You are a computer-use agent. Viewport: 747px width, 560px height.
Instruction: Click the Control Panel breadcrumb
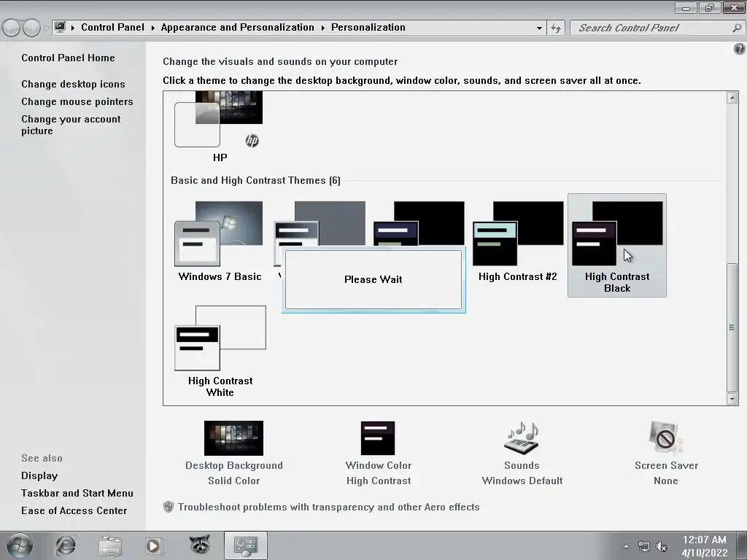[x=112, y=27]
